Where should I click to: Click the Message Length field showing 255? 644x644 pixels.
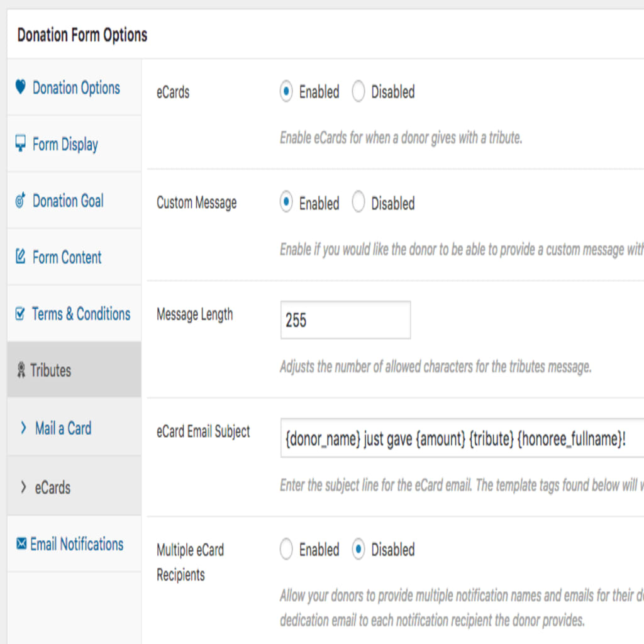[x=345, y=320]
